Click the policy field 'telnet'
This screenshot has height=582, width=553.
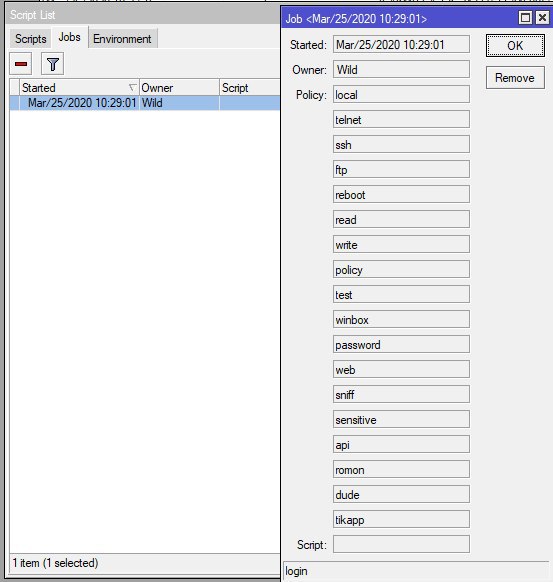click(x=401, y=120)
